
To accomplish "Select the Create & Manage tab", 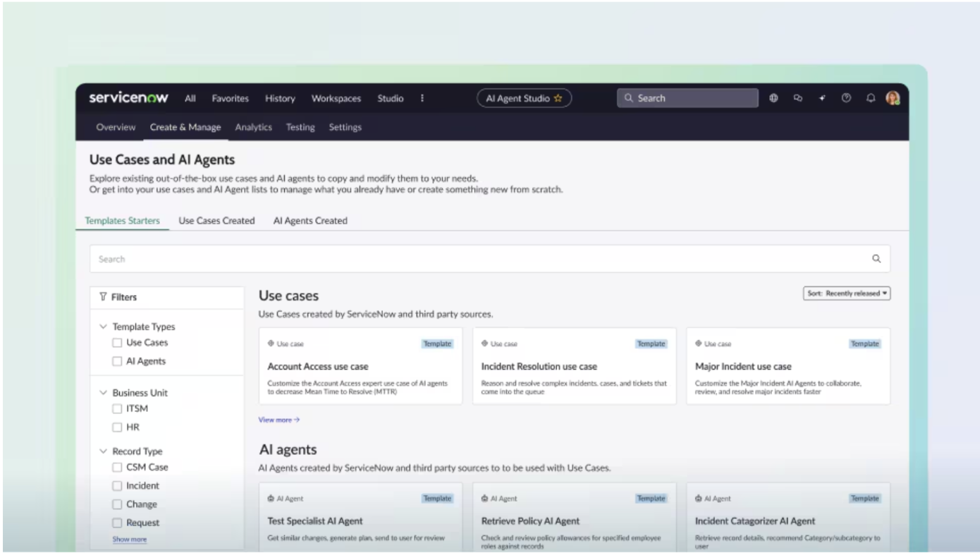I will [x=185, y=128].
